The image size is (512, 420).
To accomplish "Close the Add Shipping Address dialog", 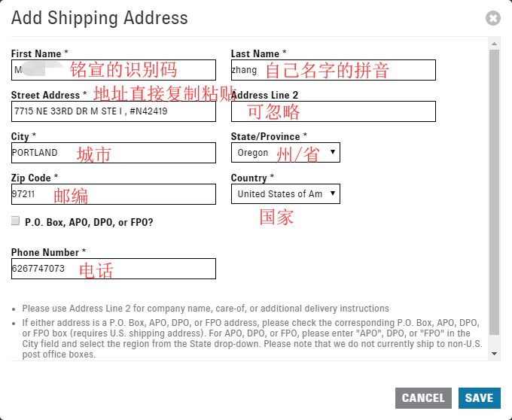I will [x=492, y=18].
